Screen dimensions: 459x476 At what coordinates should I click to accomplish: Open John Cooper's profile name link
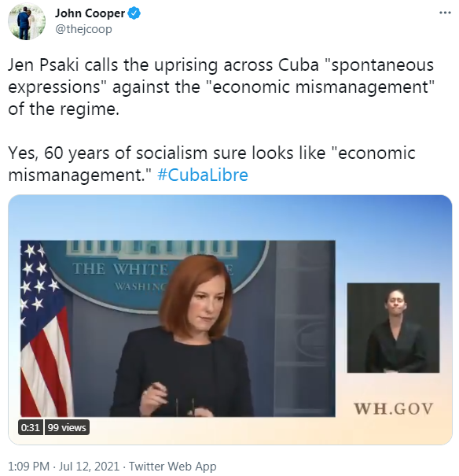90,13
